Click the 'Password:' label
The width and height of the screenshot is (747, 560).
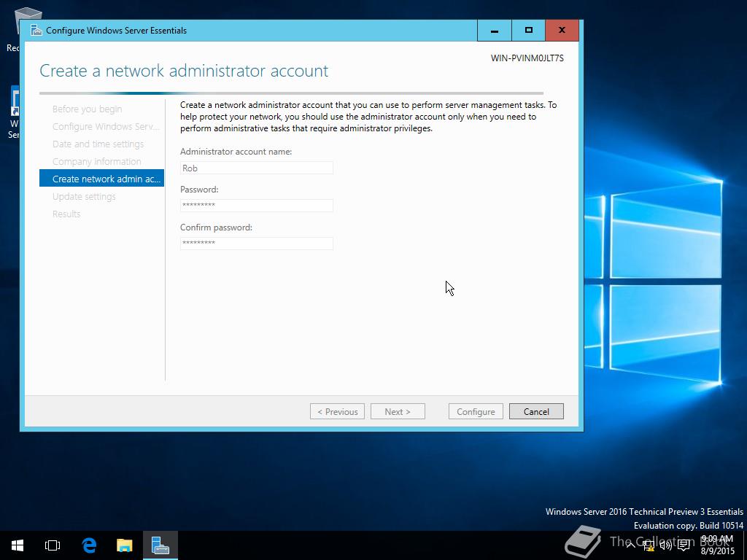[x=199, y=189]
